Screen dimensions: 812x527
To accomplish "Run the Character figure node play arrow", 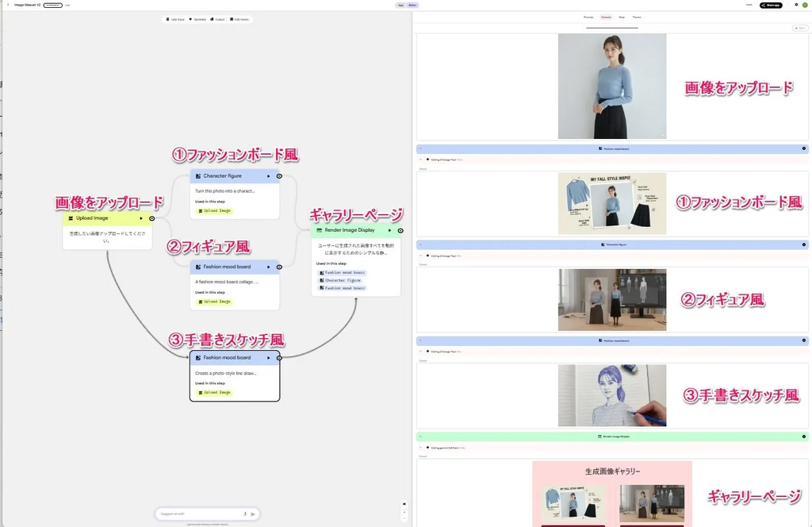I will (269, 176).
